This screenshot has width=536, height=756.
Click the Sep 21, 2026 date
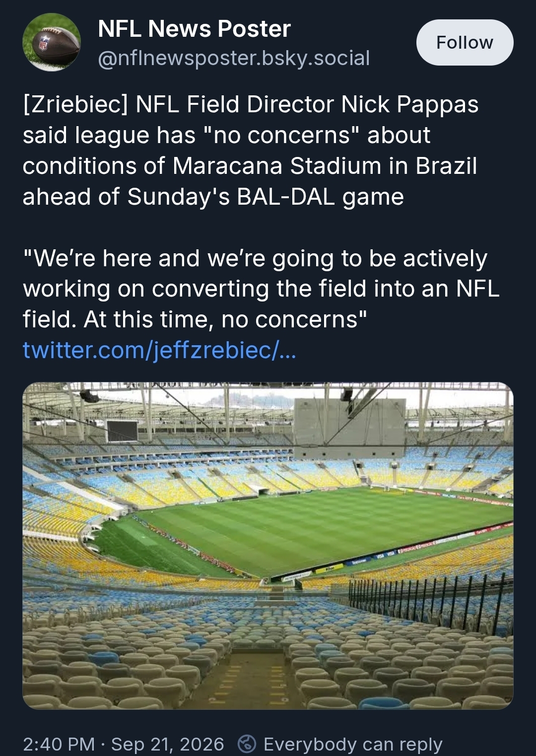coord(168,744)
